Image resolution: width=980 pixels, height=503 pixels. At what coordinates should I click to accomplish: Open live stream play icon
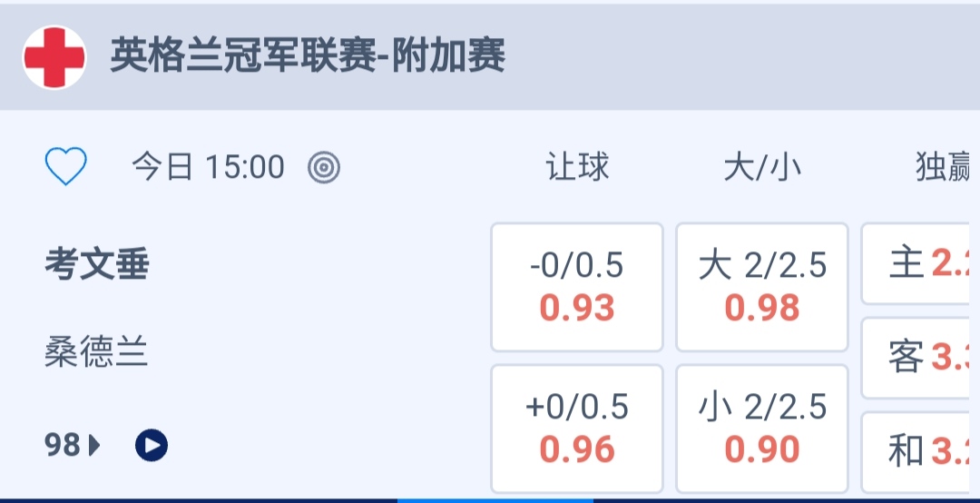(x=152, y=445)
